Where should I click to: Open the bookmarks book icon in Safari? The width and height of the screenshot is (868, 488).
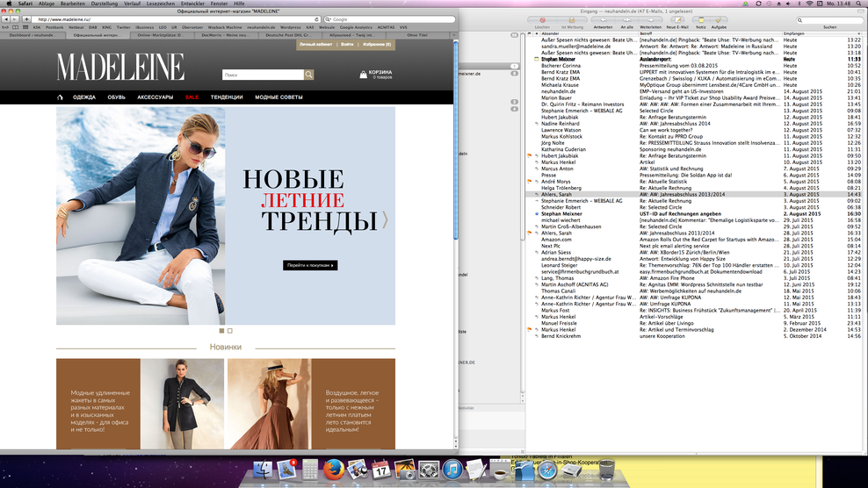(x=16, y=27)
